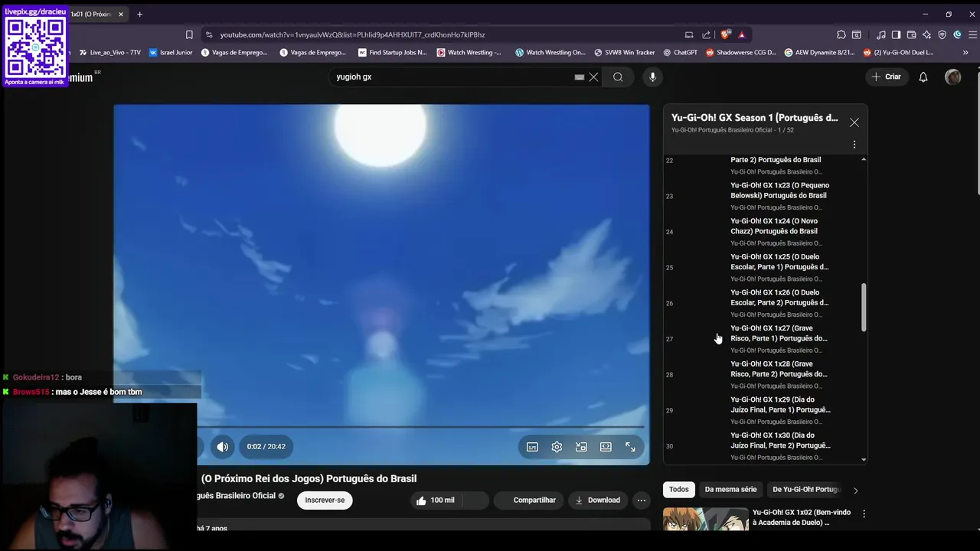Select the De Yu-Gi-Oh! Português chip
Screen dimensions: 980x551
[806, 490]
